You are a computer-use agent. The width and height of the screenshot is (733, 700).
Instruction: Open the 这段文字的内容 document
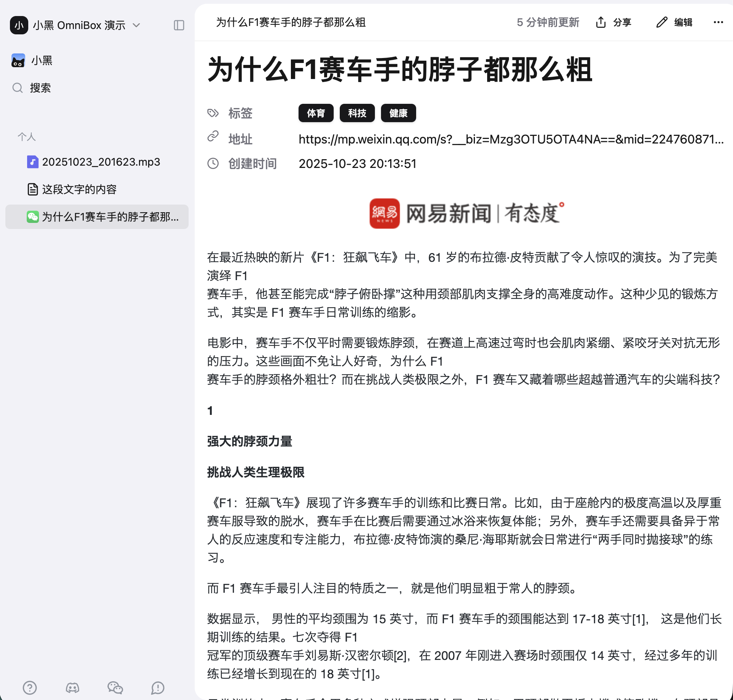point(79,189)
